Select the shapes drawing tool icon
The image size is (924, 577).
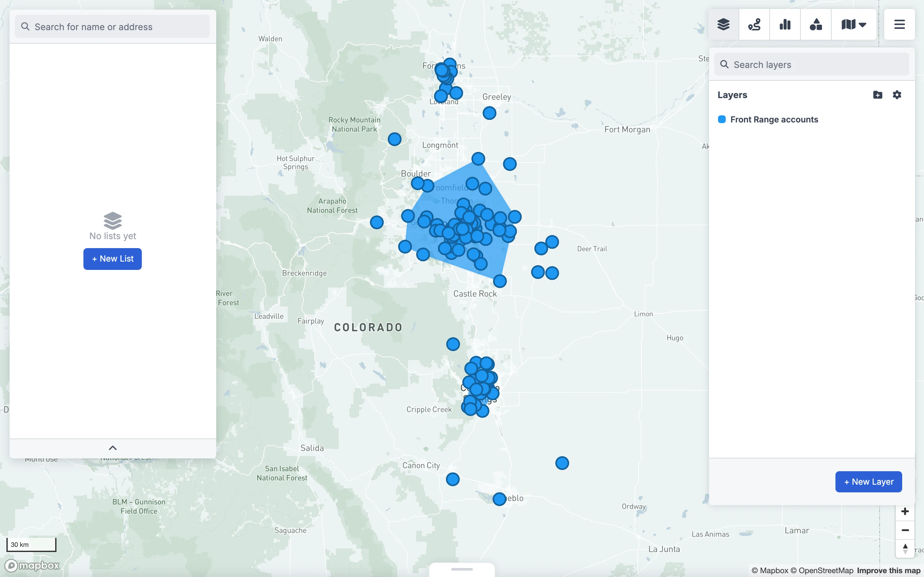pos(816,24)
